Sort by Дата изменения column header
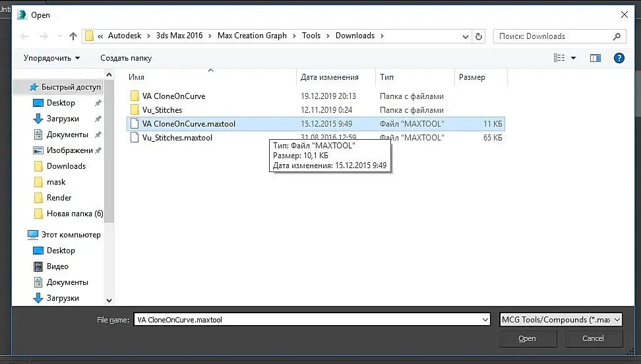Image resolution: width=641 pixels, height=364 pixels. [x=336, y=77]
